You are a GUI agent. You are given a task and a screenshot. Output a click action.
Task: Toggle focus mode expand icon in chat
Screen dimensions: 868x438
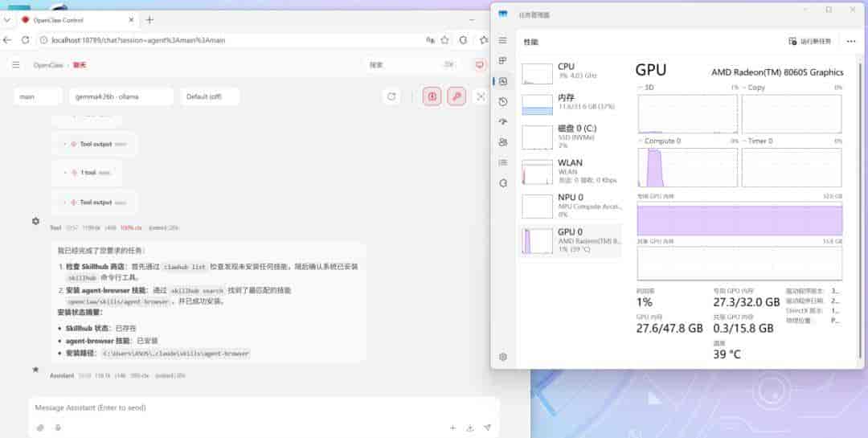click(481, 96)
